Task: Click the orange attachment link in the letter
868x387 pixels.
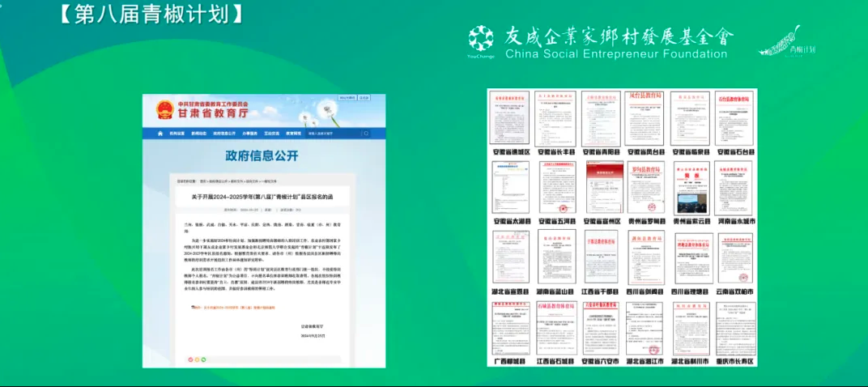Action: tap(234, 308)
